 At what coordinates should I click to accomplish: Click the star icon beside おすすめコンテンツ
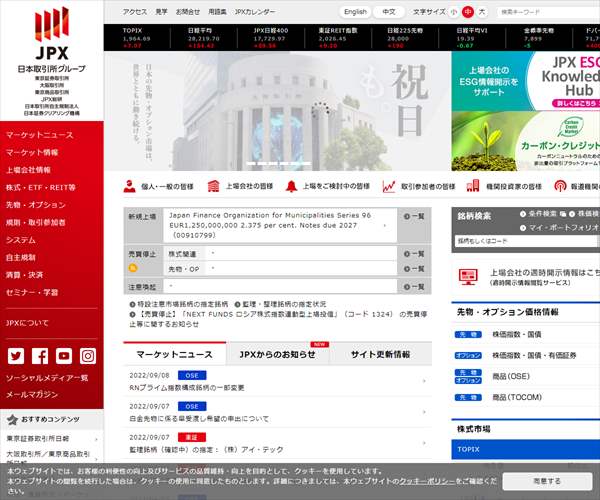pyautogui.click(x=13, y=420)
